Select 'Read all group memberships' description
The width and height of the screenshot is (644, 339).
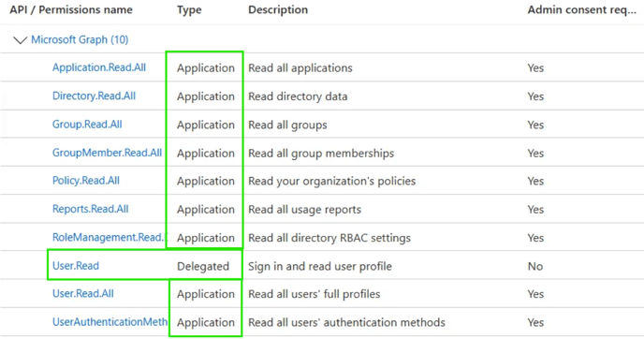click(321, 153)
